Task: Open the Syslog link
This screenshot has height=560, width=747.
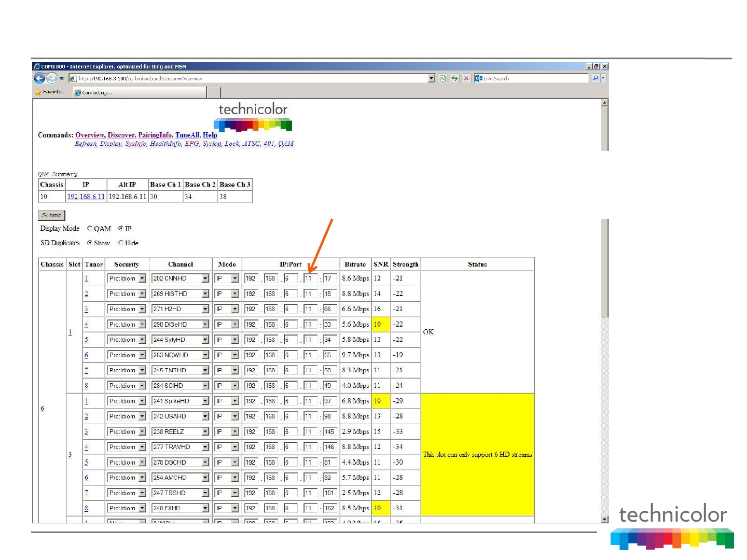Action: 212,144
